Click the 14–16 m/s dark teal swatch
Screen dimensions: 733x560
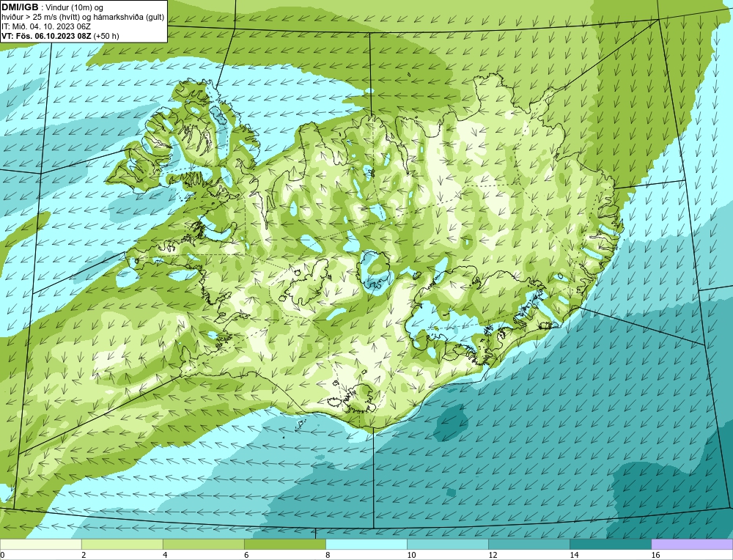point(610,544)
